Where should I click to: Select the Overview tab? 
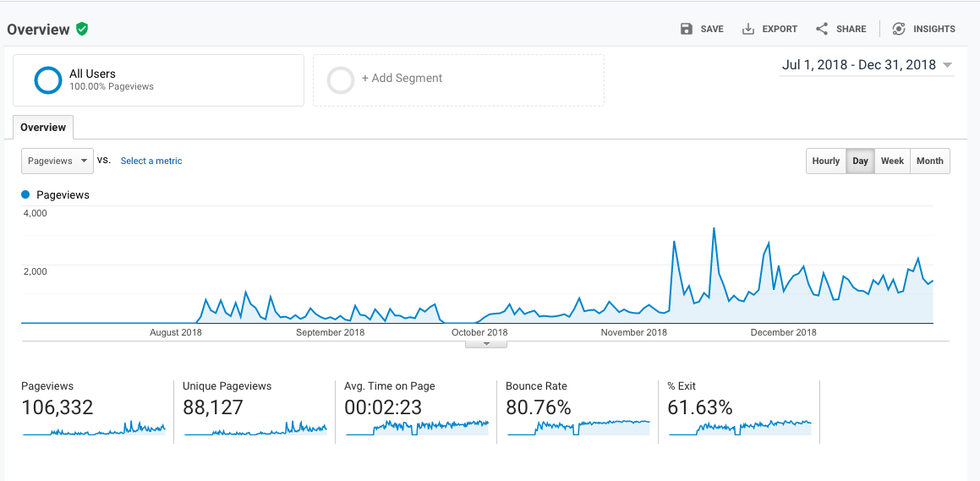[43, 128]
